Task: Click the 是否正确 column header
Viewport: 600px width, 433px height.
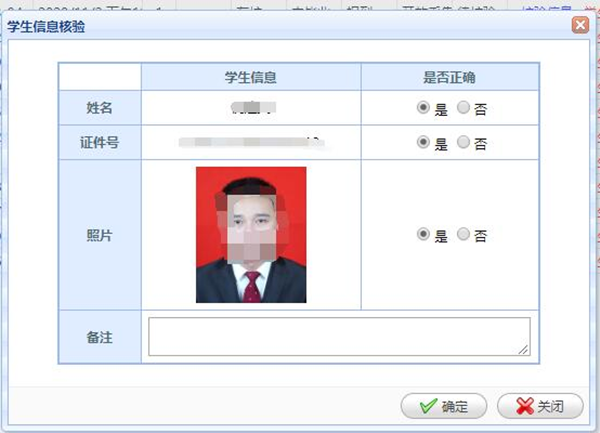Action: tap(449, 77)
